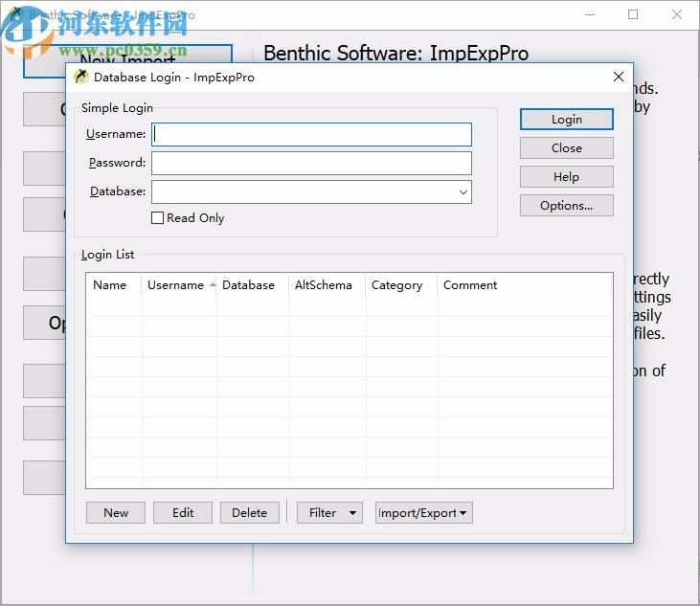Focus the Password input field
The height and width of the screenshot is (606, 700).
[x=311, y=163]
